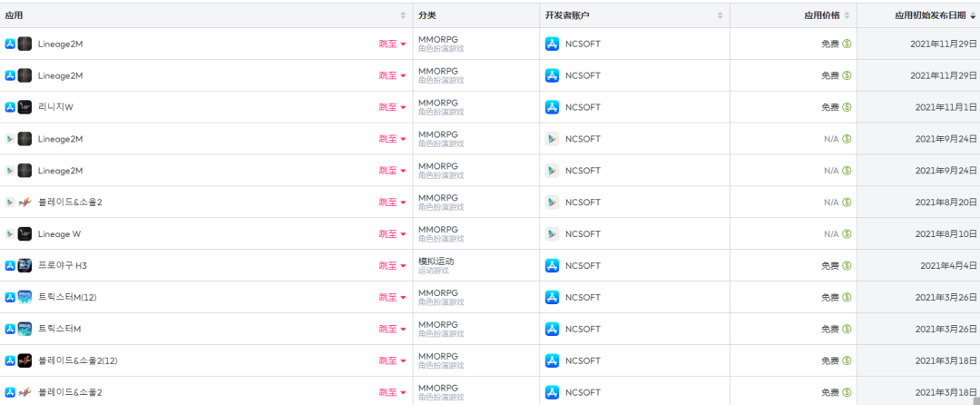
Task: Click App Store icon beside 리니지W name
Action: click(10, 107)
